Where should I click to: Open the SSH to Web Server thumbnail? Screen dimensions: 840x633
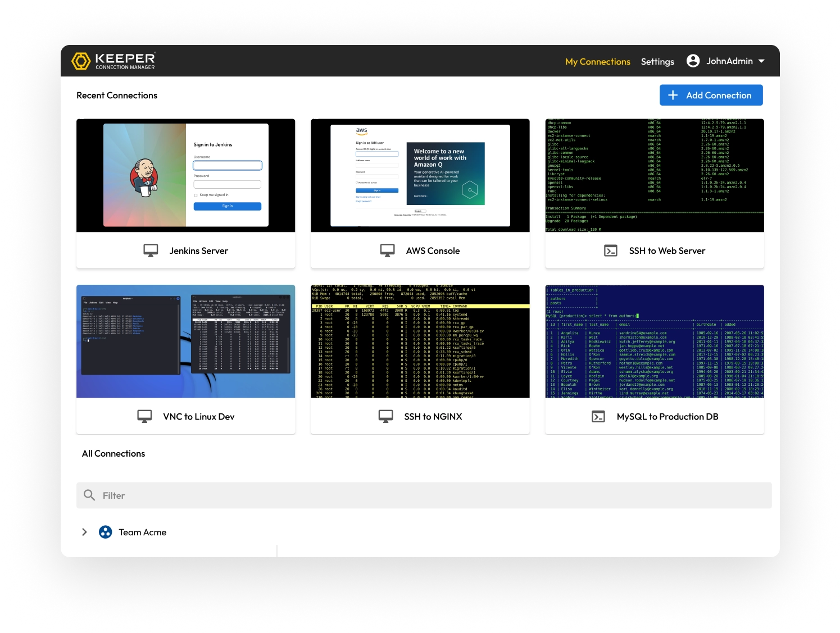click(x=654, y=175)
